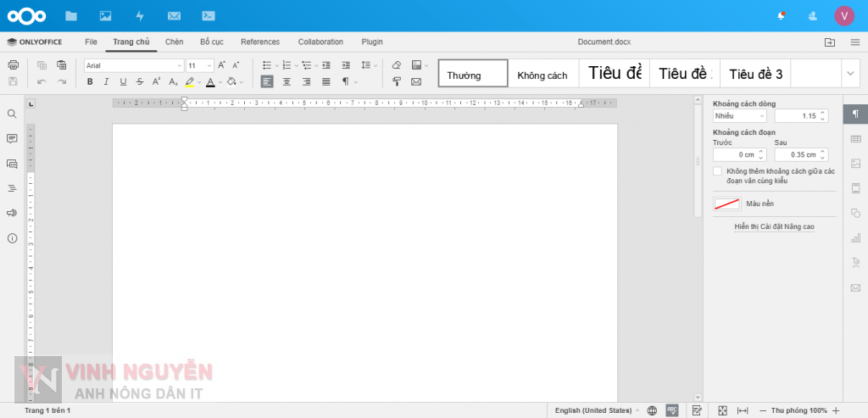Click the Print document icon
This screenshot has height=418, width=868.
(x=13, y=65)
